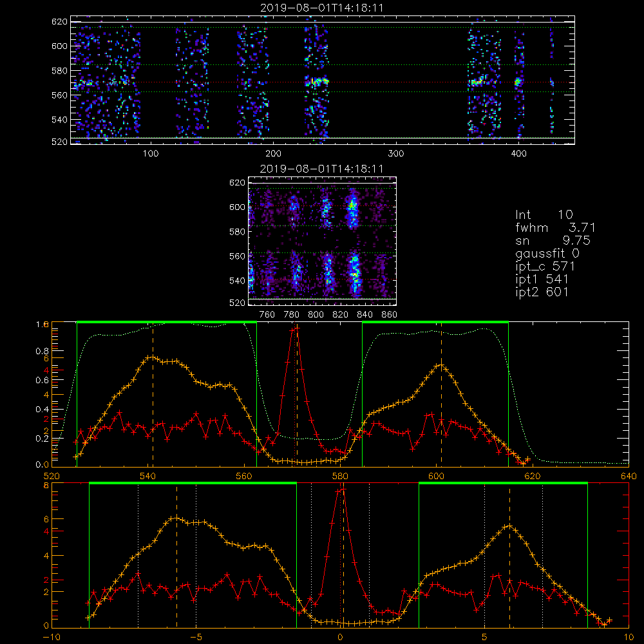Click the small middle spectrogram image

point(322,241)
